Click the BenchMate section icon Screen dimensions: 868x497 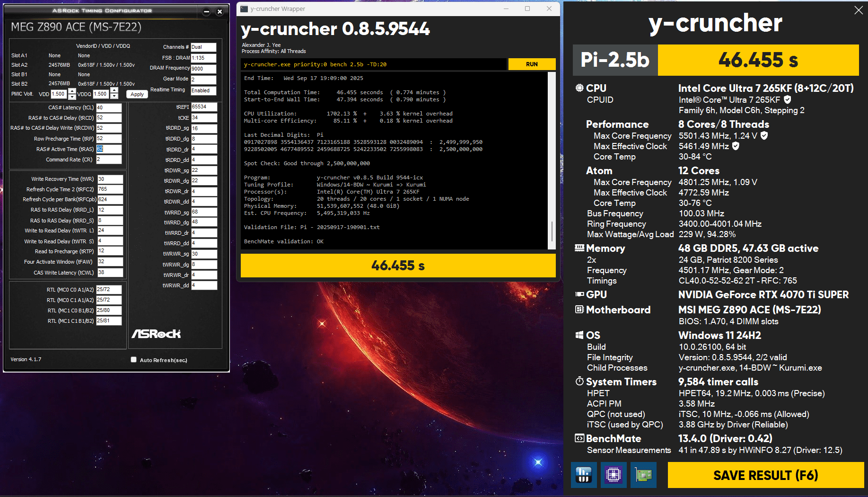pos(579,438)
